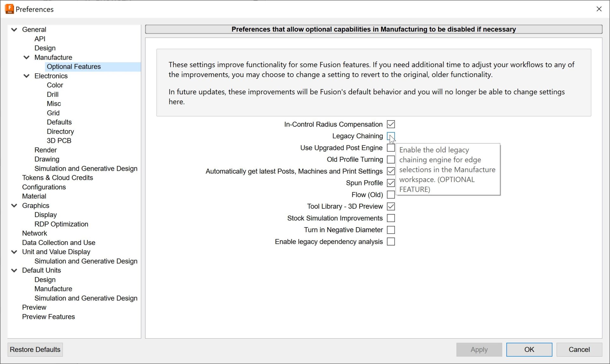Enable Use Upgraded Post Engine checkbox
Image resolution: width=610 pixels, height=364 pixels.
pyautogui.click(x=391, y=148)
